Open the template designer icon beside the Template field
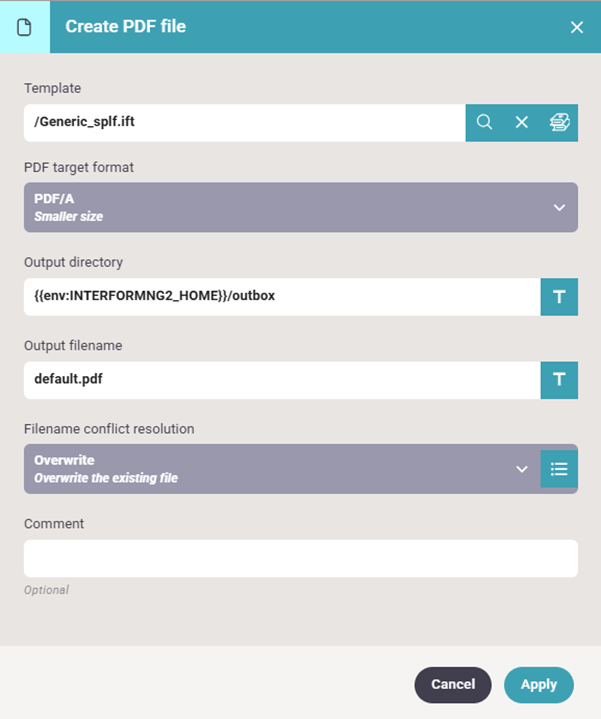The image size is (601, 719). [x=559, y=122]
